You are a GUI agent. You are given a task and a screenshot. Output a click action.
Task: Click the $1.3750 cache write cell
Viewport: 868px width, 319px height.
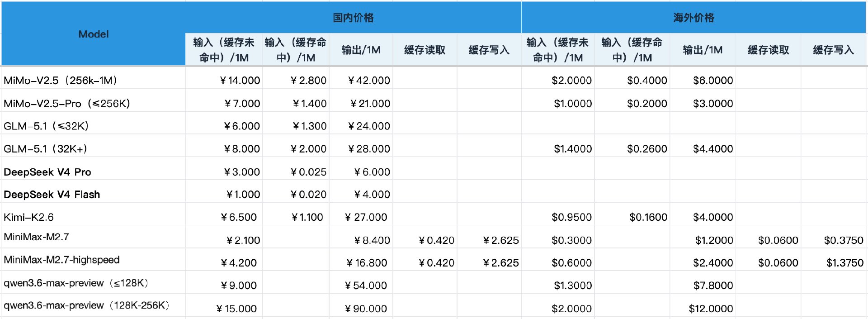click(x=844, y=263)
